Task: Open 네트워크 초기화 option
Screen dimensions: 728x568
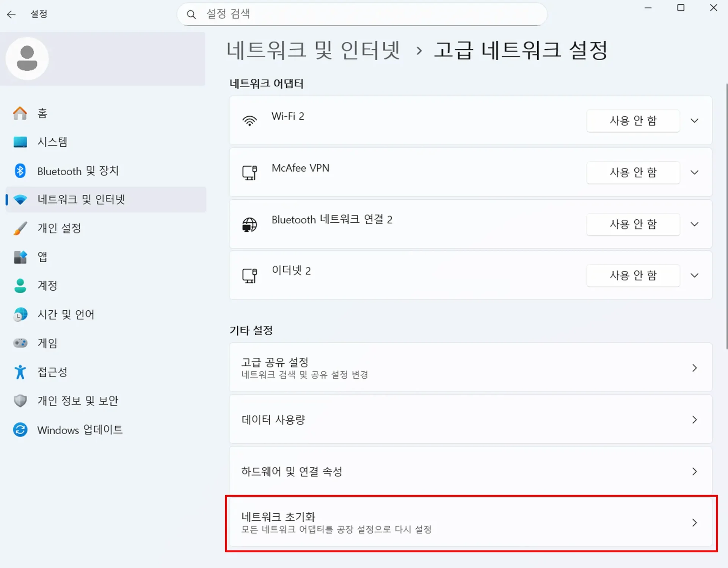Action: [470, 523]
